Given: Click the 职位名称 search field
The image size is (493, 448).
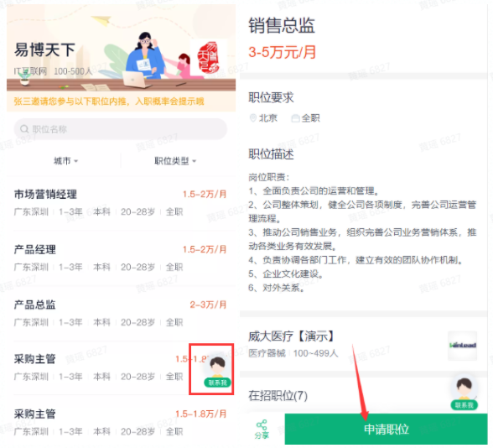Looking at the screenshot, I should click(x=121, y=129).
